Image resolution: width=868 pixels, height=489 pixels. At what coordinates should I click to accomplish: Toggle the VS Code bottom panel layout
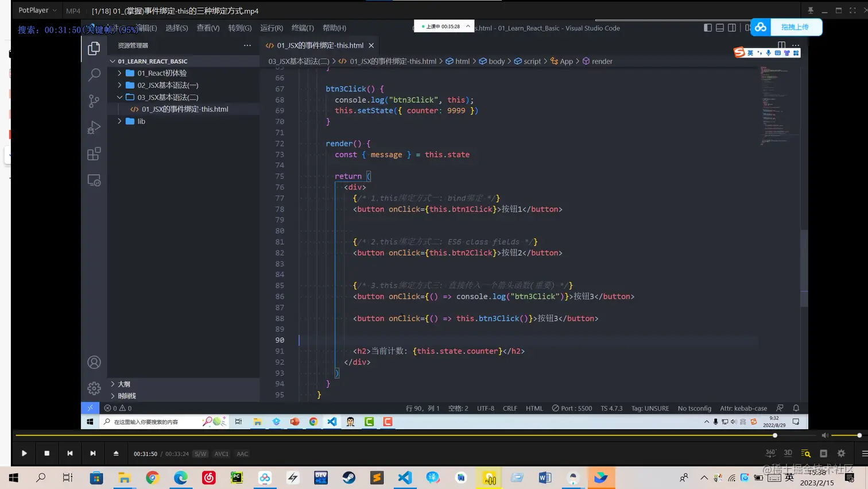720,28
